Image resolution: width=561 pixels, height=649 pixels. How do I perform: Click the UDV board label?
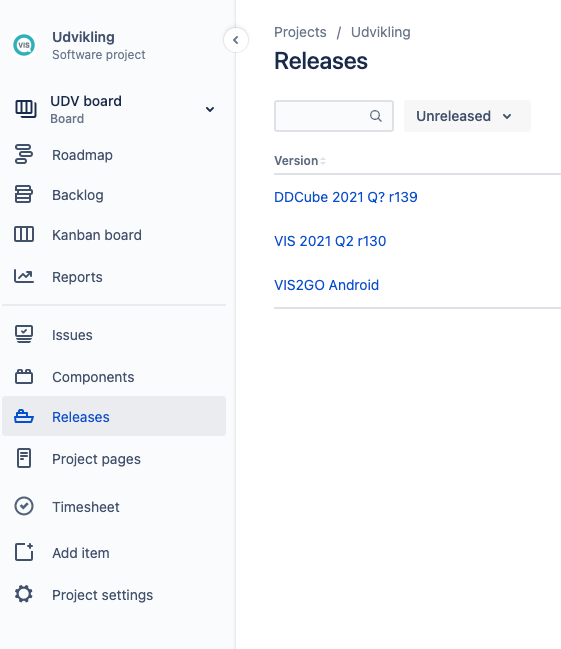point(86,101)
